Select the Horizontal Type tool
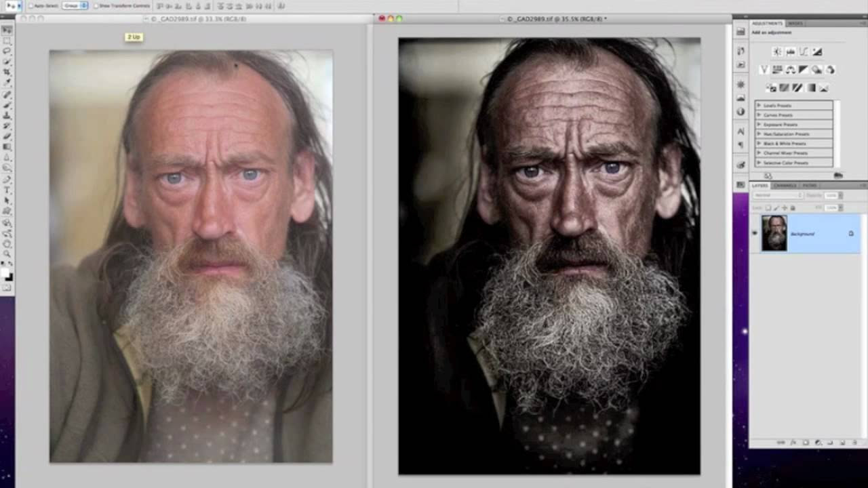Image resolution: width=868 pixels, height=488 pixels. click(7, 189)
